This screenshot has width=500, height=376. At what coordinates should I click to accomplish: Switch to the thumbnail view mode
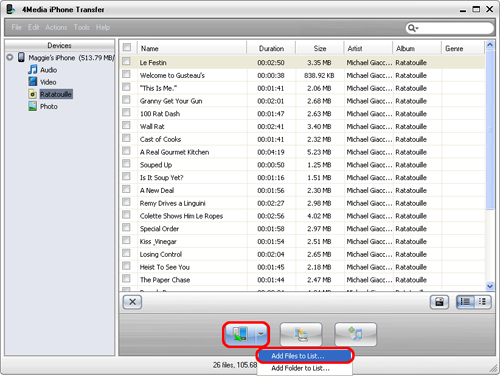(x=482, y=302)
